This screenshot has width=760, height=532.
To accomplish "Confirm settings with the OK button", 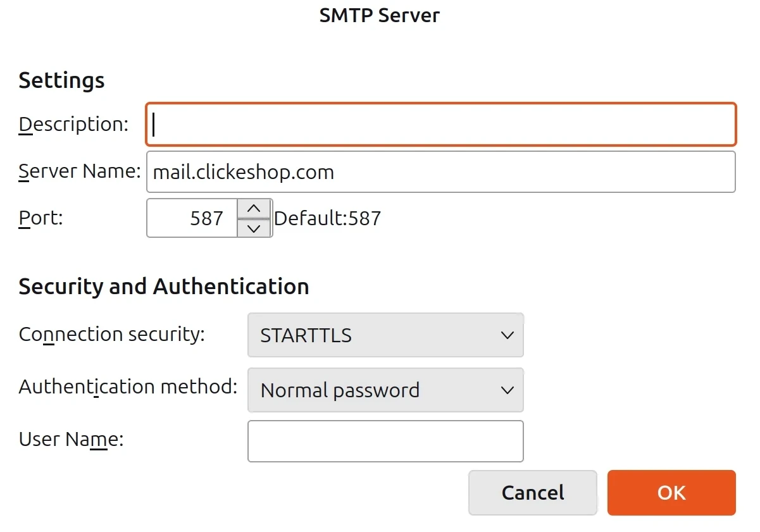I will point(671,493).
